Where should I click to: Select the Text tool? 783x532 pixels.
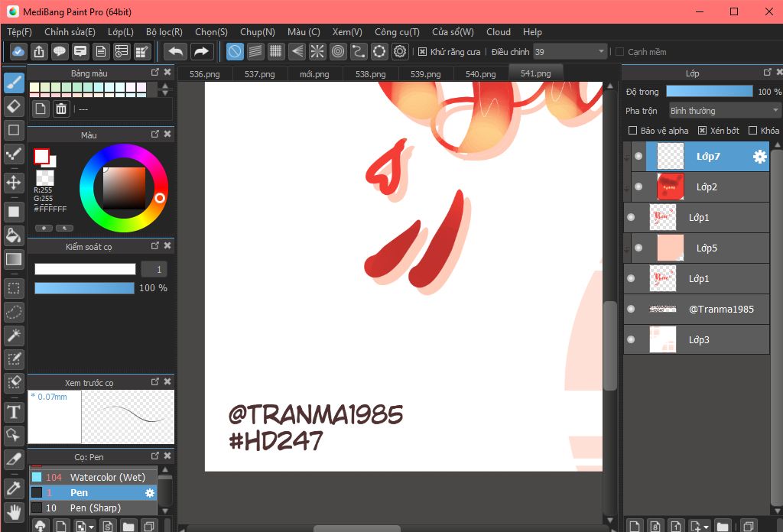coord(14,412)
